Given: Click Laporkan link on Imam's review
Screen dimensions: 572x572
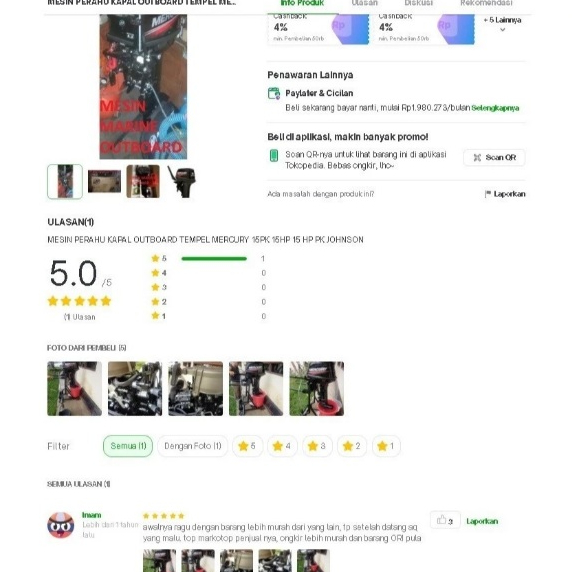Looking at the screenshot, I should 482,521.
